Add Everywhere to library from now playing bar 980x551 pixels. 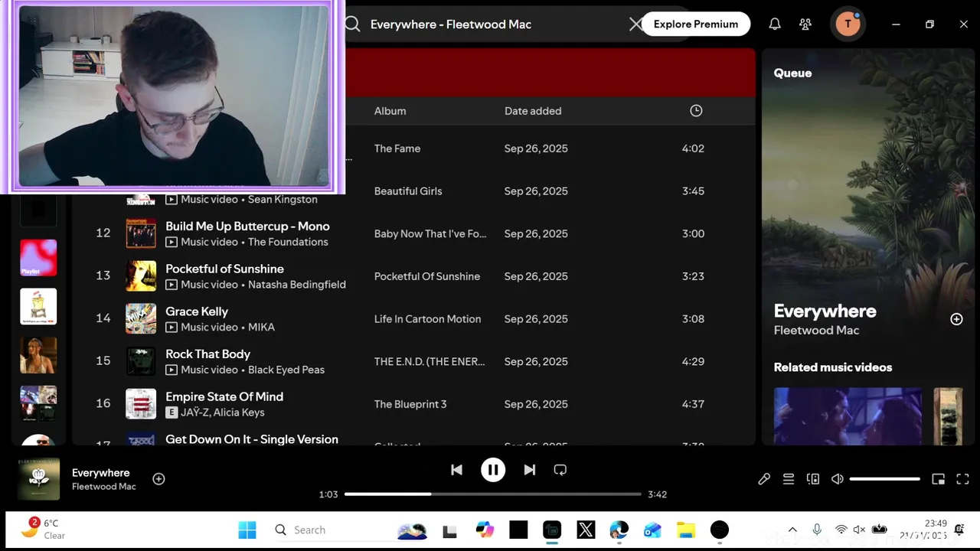158,479
